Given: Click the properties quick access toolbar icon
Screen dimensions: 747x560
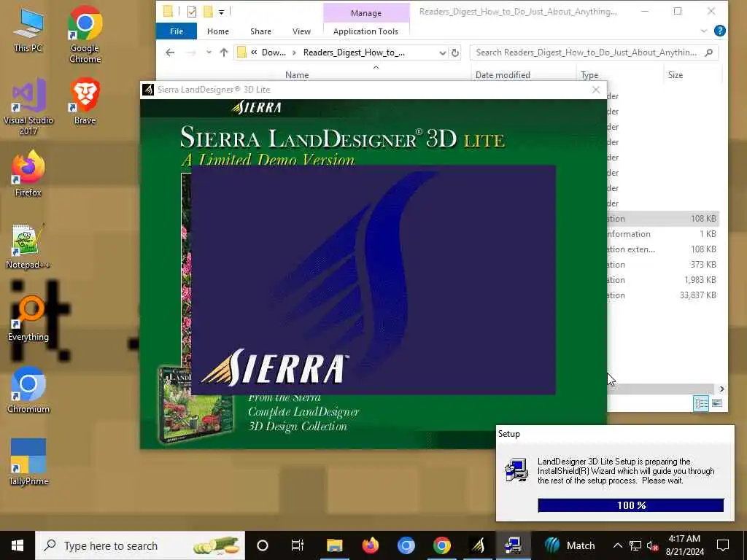Looking at the screenshot, I should coord(192,12).
